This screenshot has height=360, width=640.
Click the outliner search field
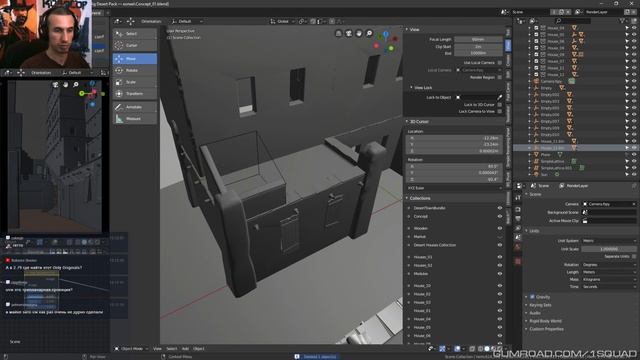pos(573,20)
